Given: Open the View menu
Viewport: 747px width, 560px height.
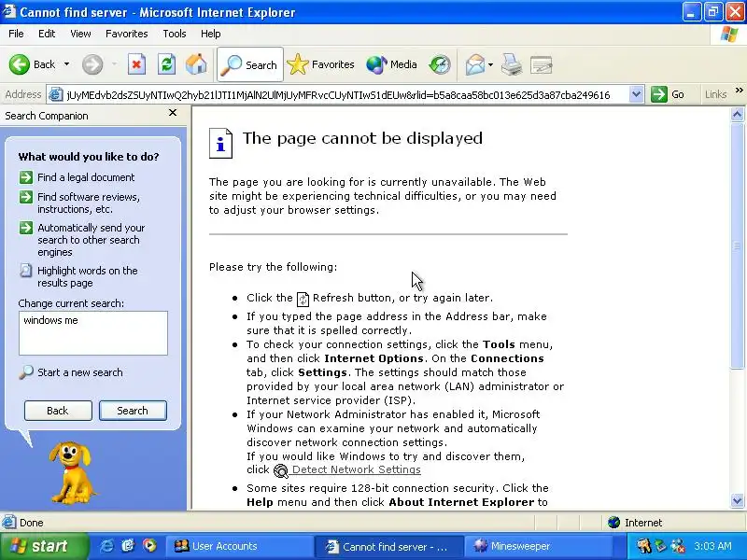Looking at the screenshot, I should pos(80,34).
